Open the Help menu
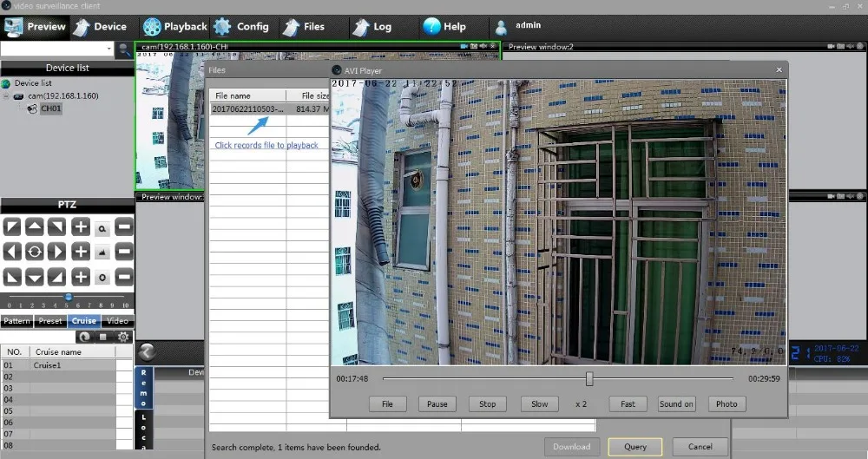This screenshot has height=459, width=868. [444, 27]
